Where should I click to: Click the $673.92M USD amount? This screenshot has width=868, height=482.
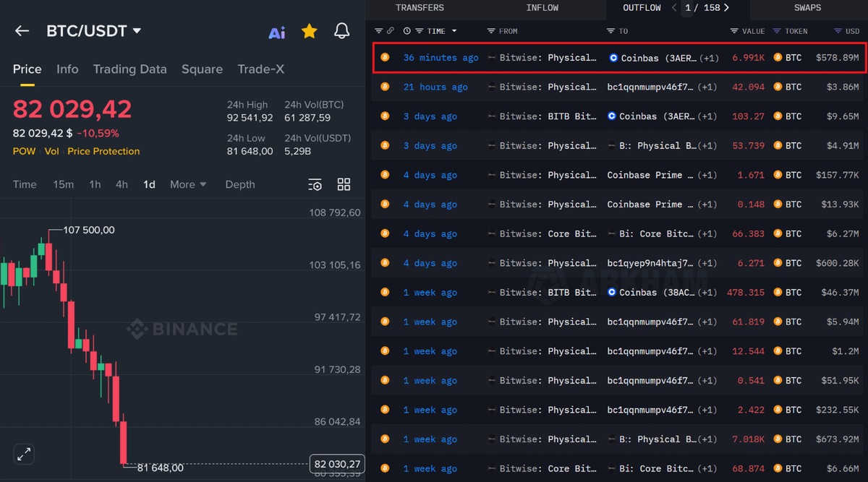point(838,439)
